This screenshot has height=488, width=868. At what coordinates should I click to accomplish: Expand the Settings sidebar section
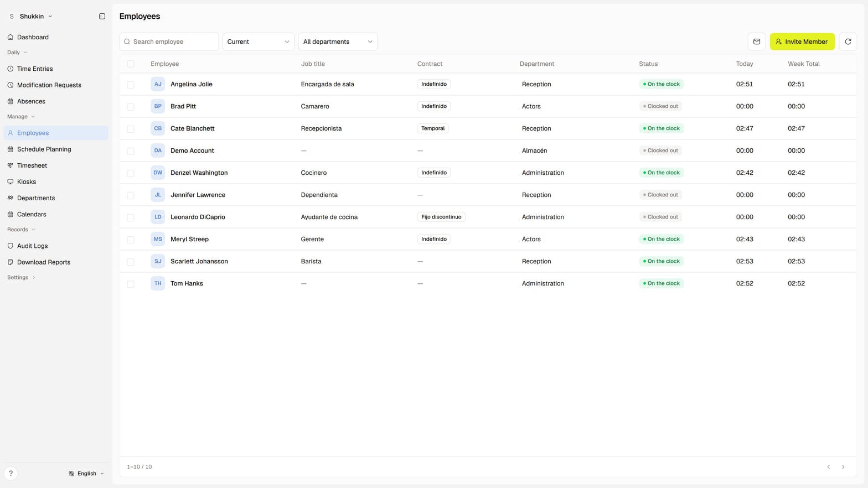[x=21, y=277]
